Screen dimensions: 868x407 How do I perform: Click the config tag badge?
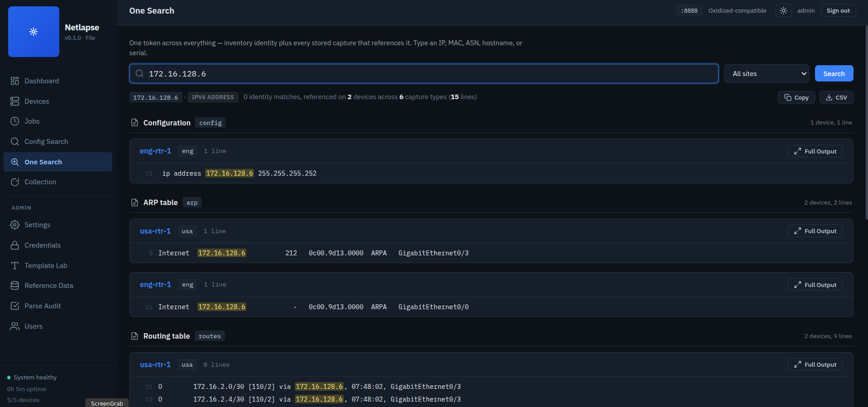[211, 123]
